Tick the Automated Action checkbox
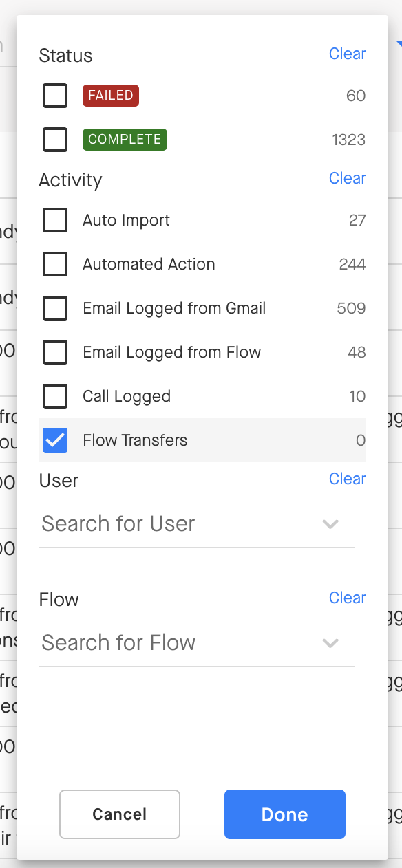Screen dimensions: 402x868 pyautogui.click(x=55, y=264)
